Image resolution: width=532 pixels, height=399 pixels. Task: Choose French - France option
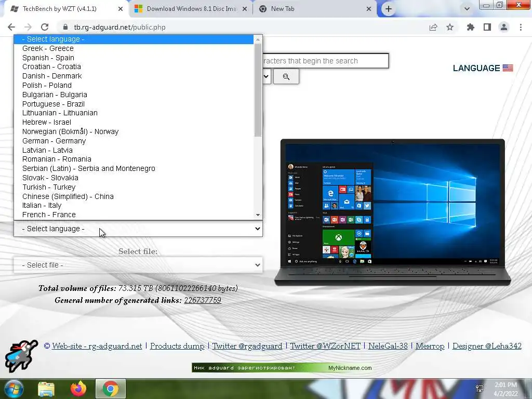coord(134,215)
